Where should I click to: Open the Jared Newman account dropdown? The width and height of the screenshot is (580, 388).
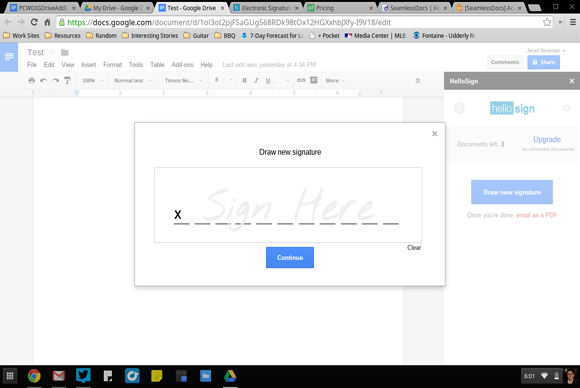coord(546,50)
